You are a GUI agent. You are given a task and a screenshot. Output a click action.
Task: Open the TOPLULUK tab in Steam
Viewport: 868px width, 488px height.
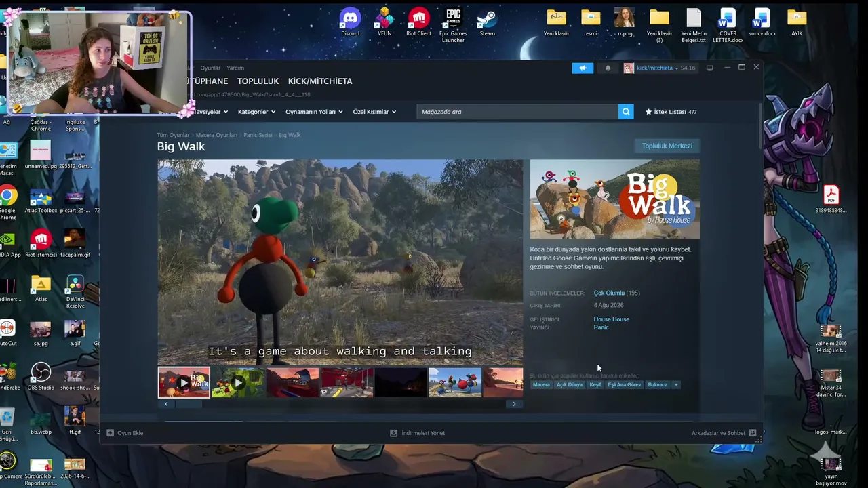[258, 81]
